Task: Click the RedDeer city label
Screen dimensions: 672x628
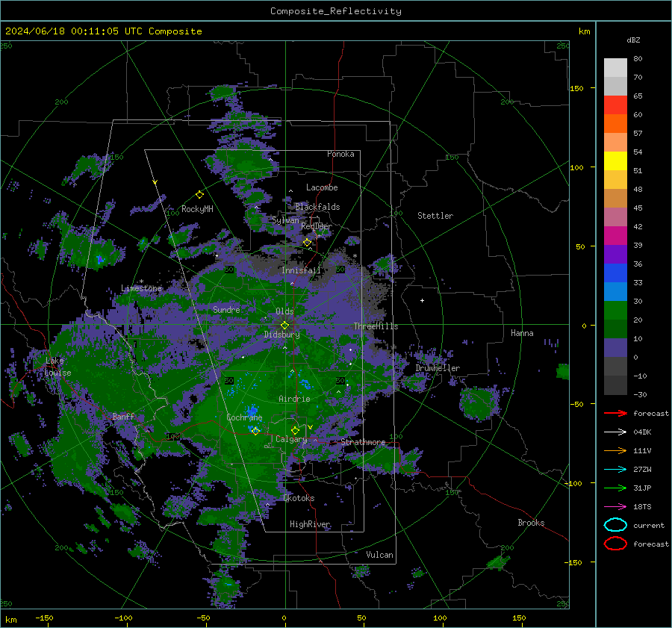Action: (x=317, y=226)
